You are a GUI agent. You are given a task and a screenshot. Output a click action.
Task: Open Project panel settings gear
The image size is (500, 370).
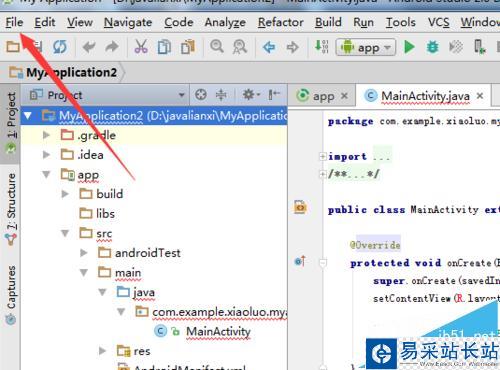(251, 95)
